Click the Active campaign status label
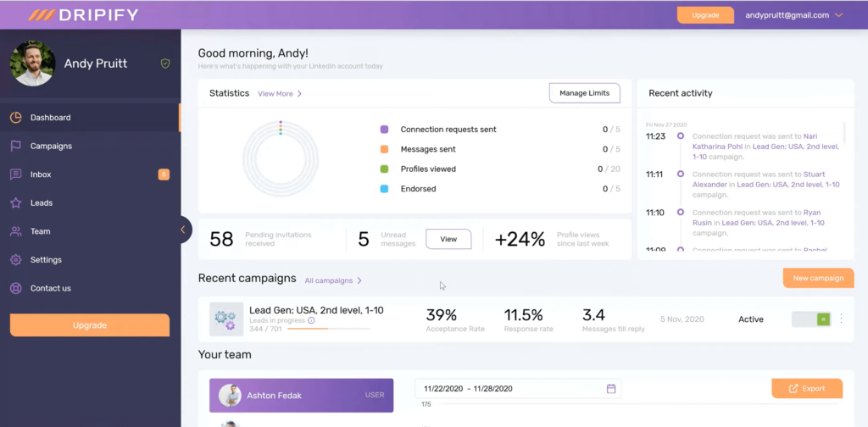The image size is (868, 427). coord(751,319)
